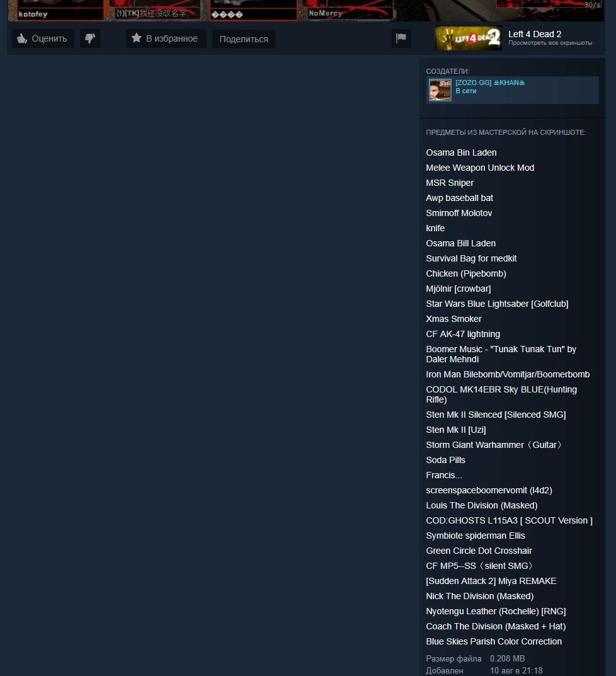The image size is (616, 676).
Task: Open Melee Weapon Unlock Mod item
Action: tap(480, 168)
